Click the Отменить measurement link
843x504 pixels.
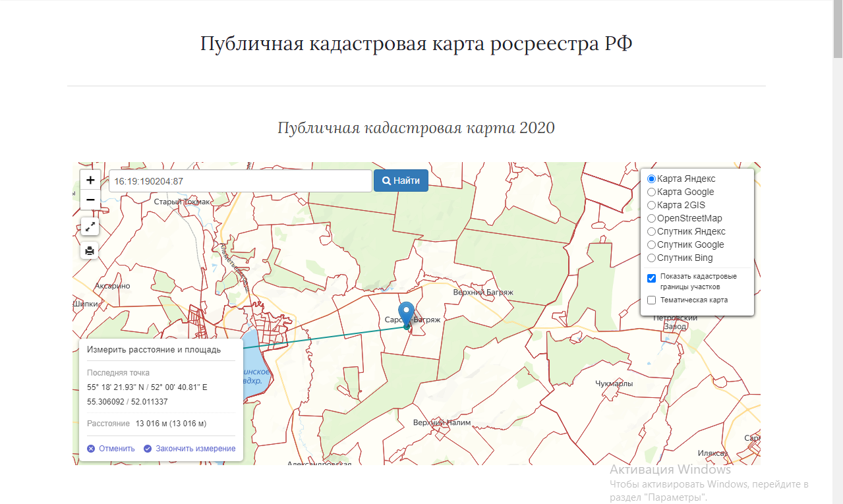click(x=117, y=449)
